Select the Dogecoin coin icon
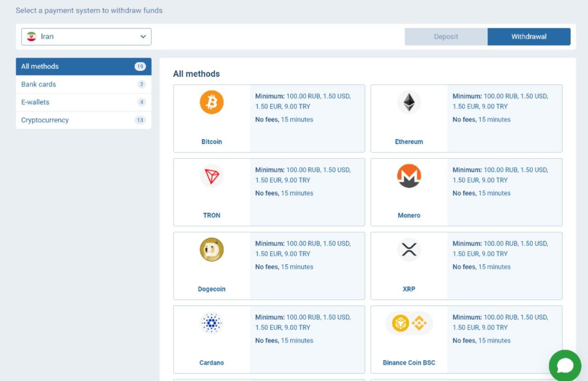The height and width of the screenshot is (381, 588). pyautogui.click(x=211, y=250)
